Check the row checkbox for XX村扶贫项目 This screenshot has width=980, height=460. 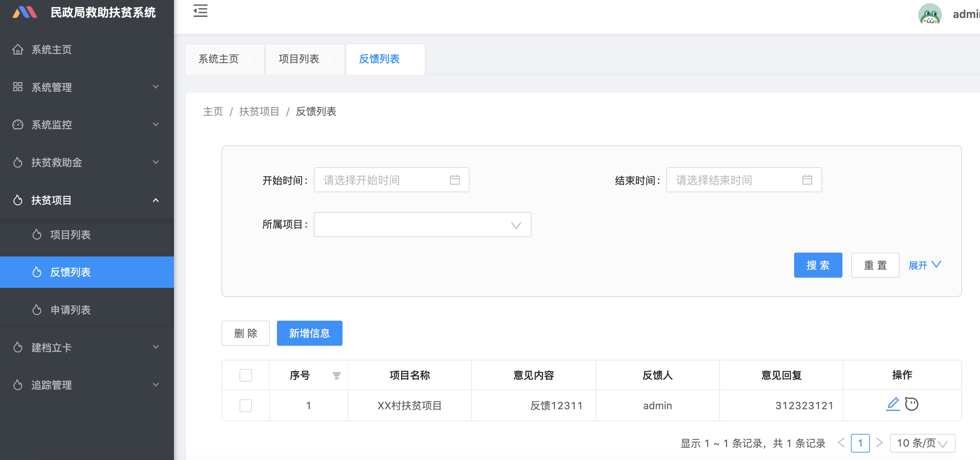pyautogui.click(x=246, y=405)
